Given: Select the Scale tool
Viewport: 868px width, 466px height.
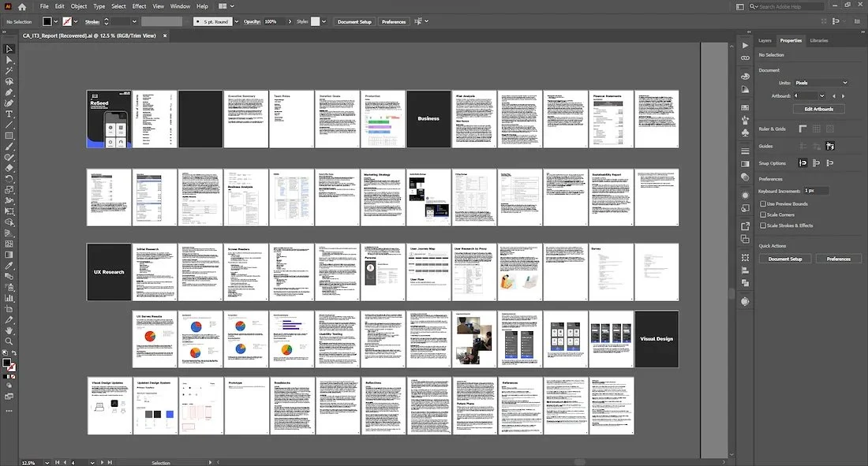Looking at the screenshot, I should click(x=9, y=190).
